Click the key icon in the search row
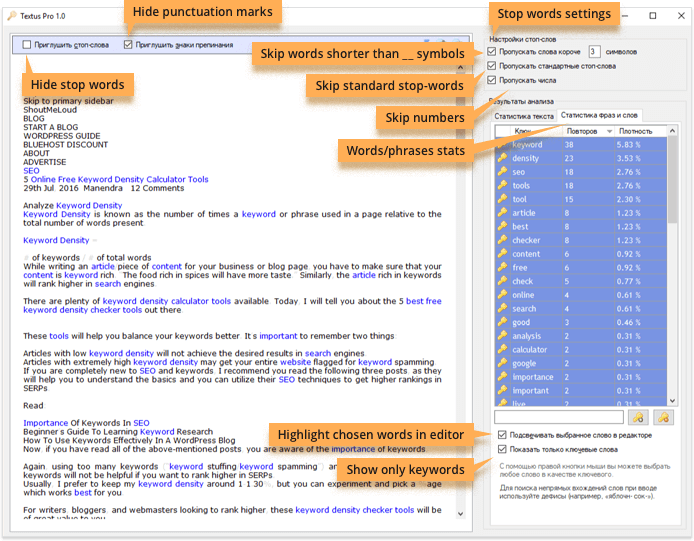 (x=502, y=309)
